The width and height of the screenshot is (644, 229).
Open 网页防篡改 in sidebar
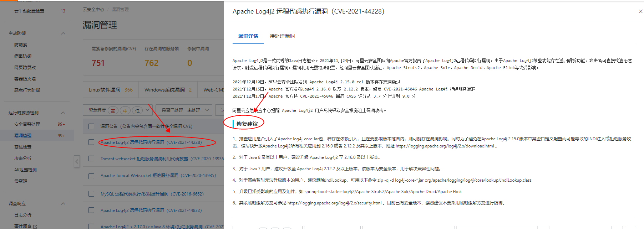25,68
